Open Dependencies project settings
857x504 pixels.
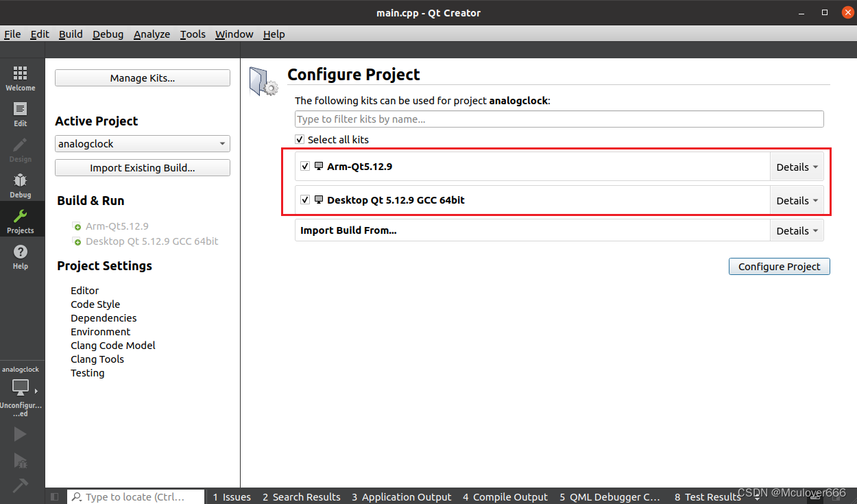104,318
